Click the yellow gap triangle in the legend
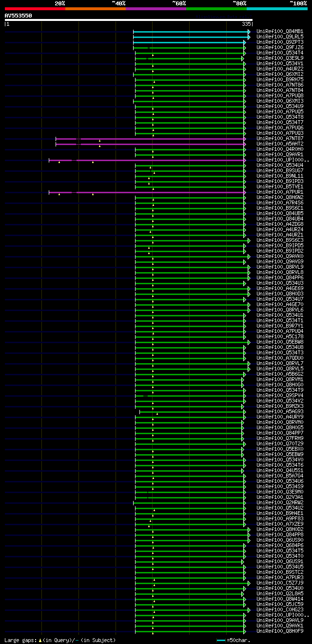 point(40,640)
